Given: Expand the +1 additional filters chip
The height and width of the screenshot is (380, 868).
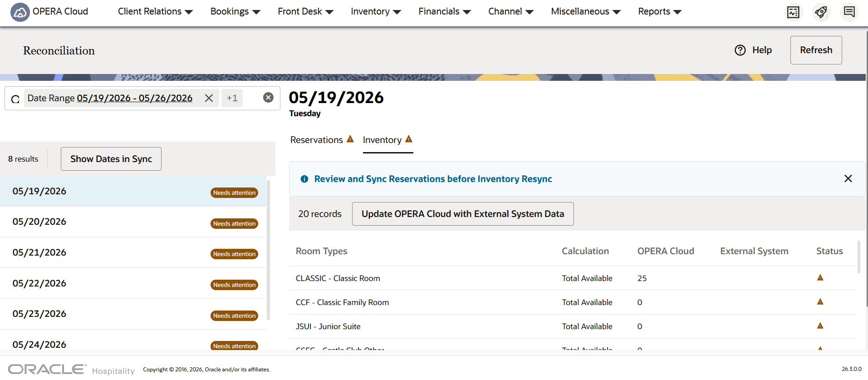Looking at the screenshot, I should pos(232,98).
